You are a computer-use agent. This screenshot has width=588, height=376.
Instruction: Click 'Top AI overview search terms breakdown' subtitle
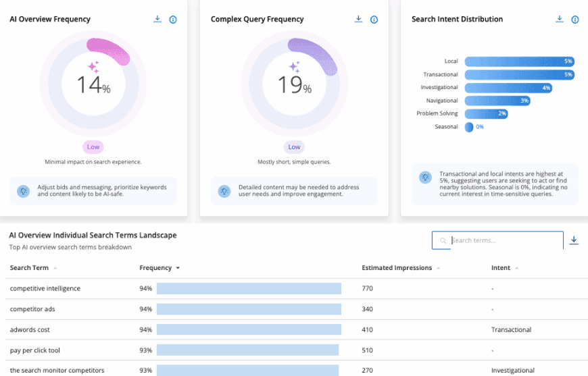70,247
